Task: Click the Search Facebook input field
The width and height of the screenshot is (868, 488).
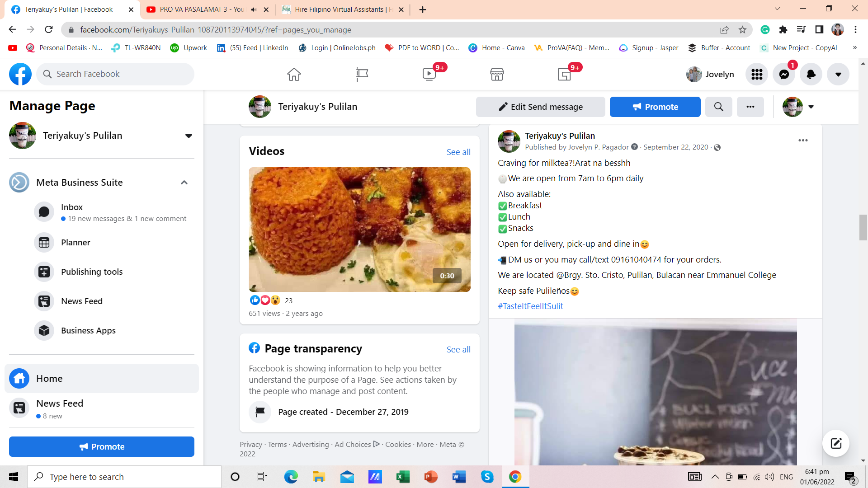Action: (x=120, y=74)
